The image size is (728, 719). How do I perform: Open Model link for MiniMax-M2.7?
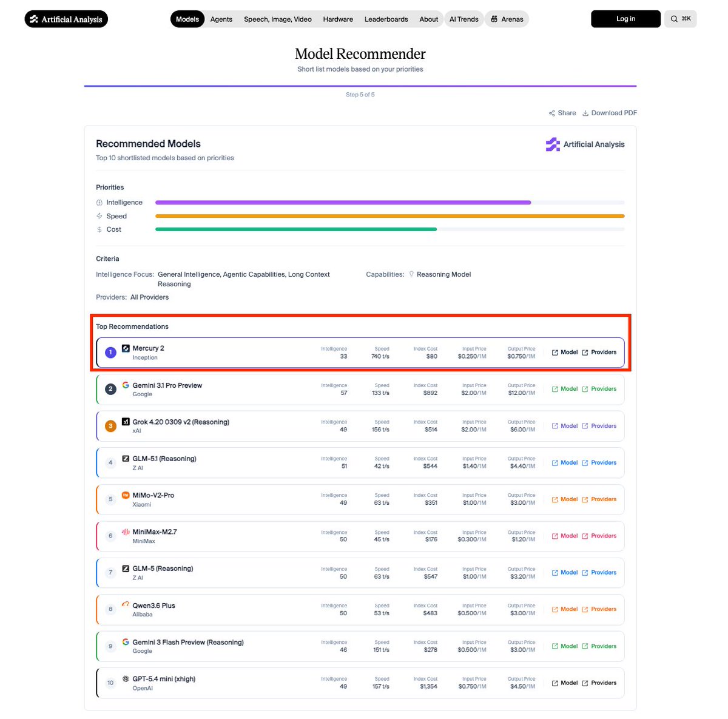[564, 536]
